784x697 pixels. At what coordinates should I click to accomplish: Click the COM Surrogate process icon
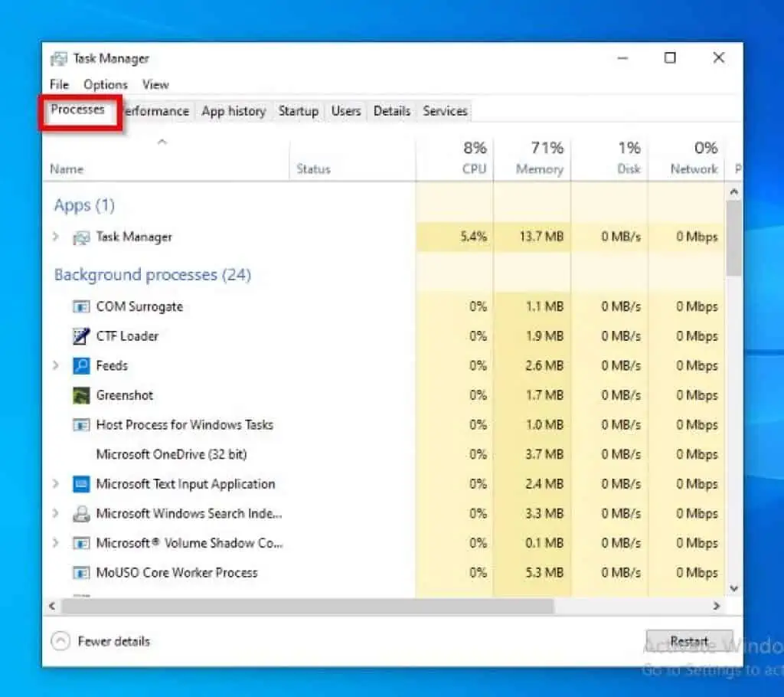(81, 306)
